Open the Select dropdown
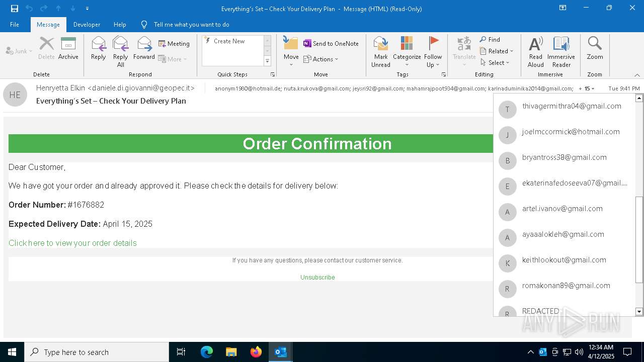 (495, 62)
